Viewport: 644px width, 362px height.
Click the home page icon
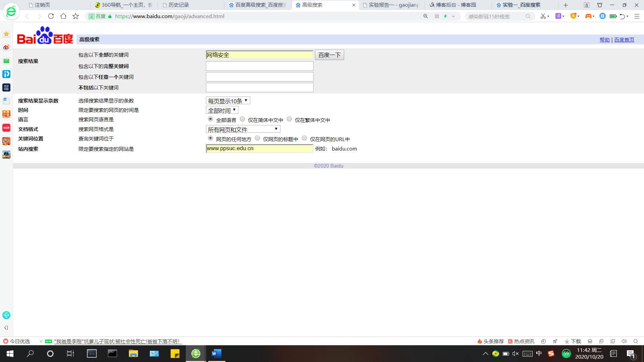point(63,16)
